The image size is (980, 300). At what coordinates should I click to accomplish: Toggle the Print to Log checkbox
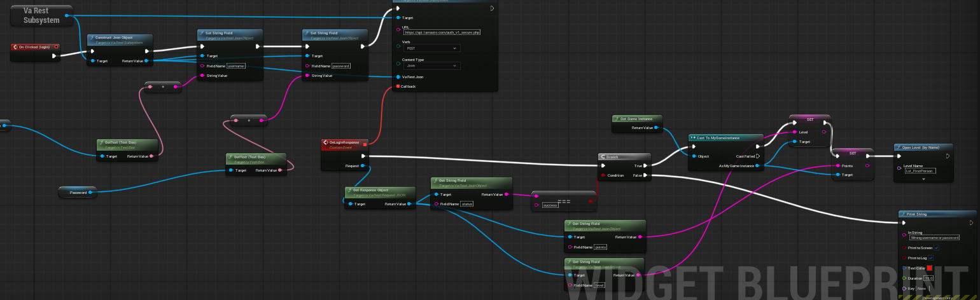pyautogui.click(x=930, y=257)
